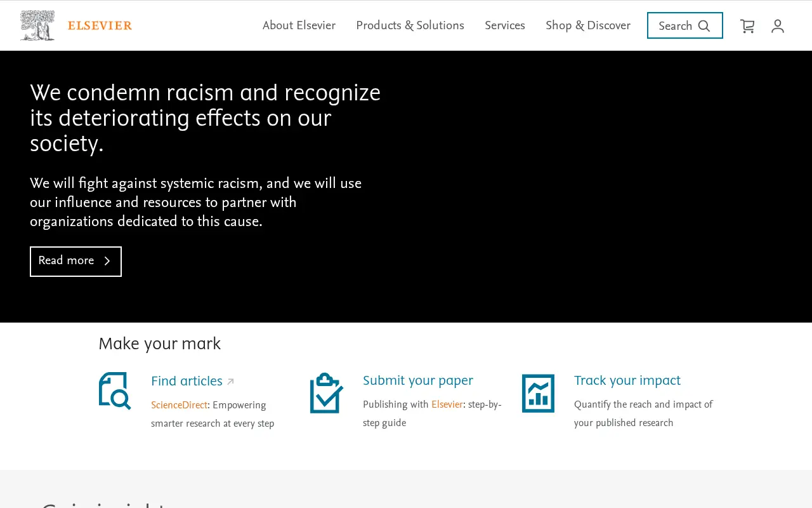Click the 'We will fight against systemic racism' paragraph
Viewport: 812px width, 508px height.
tap(195, 203)
